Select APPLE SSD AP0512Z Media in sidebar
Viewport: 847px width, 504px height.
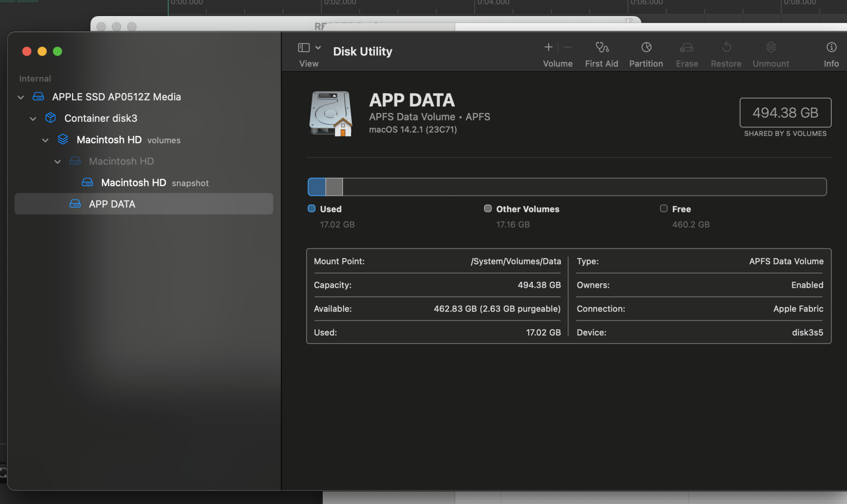click(x=144, y=96)
